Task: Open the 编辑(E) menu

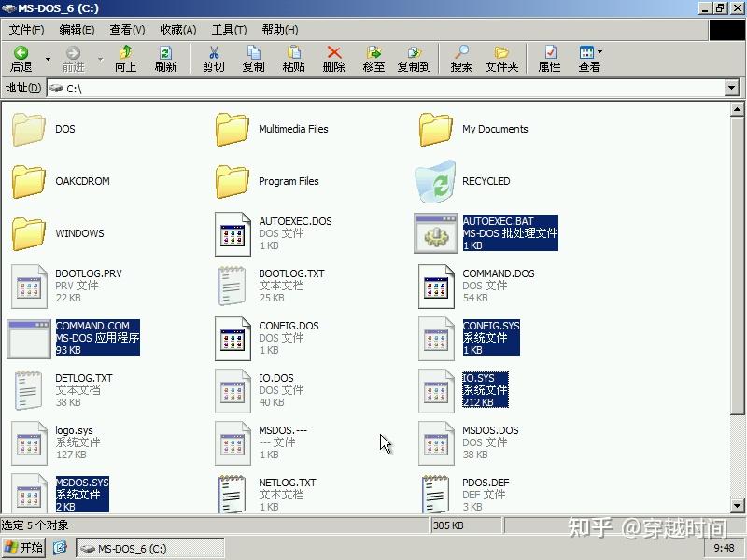Action: coord(77,30)
